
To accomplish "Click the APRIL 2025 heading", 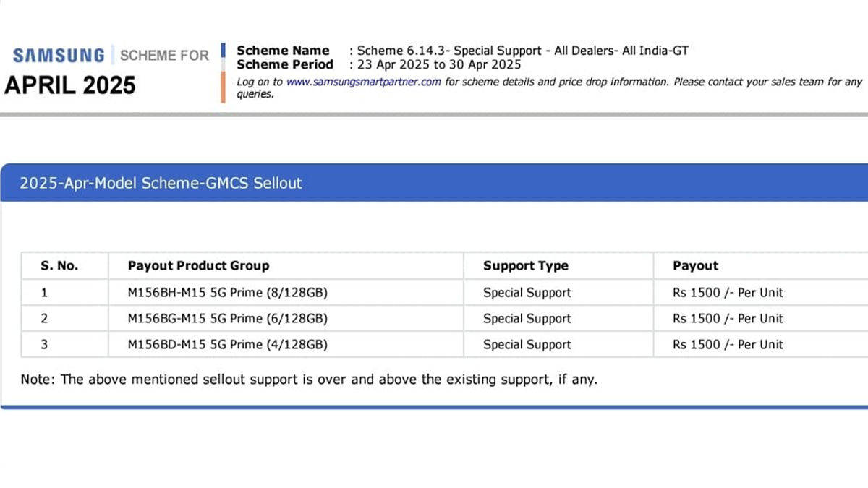I will coord(70,85).
